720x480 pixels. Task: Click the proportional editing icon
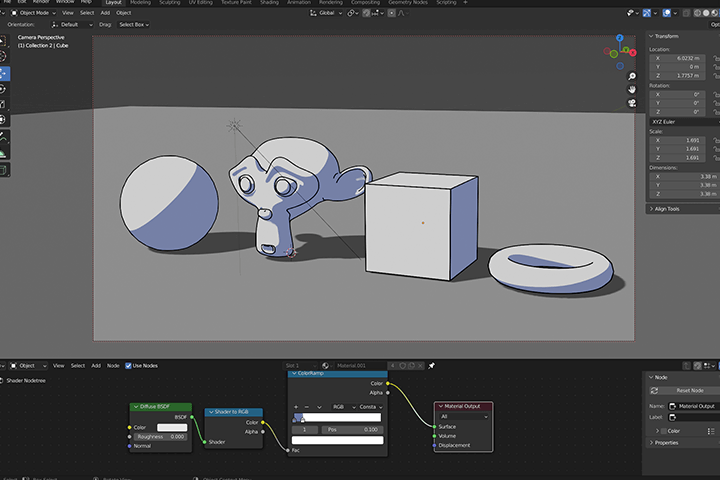click(392, 13)
